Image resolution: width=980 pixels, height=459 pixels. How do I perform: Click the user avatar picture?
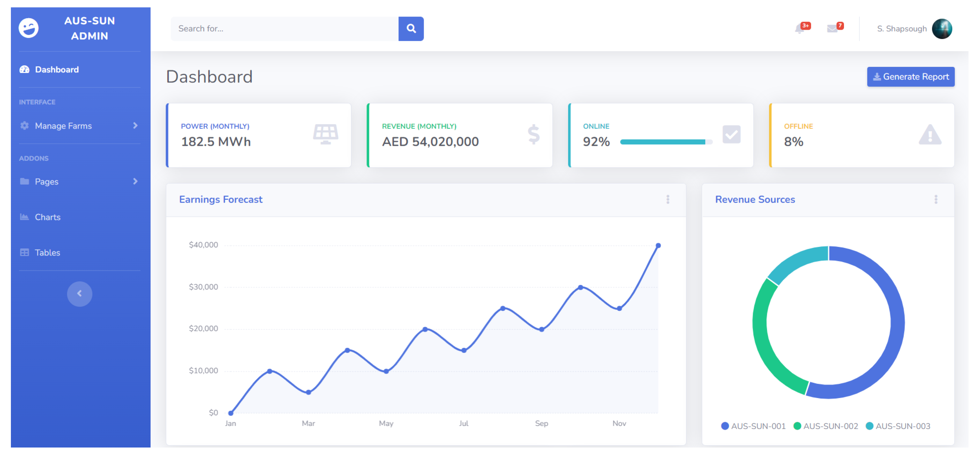tap(942, 29)
